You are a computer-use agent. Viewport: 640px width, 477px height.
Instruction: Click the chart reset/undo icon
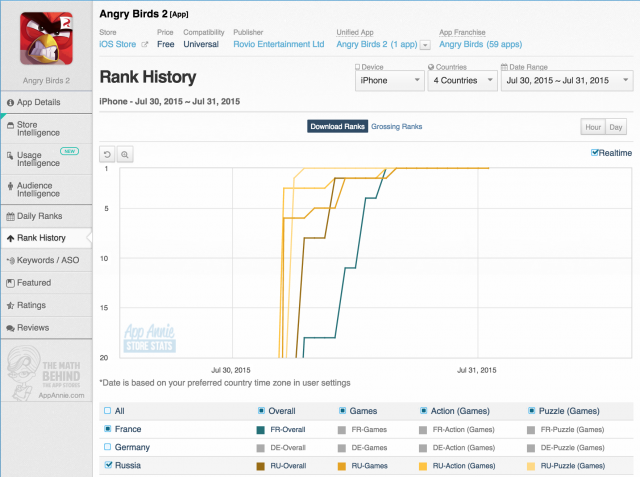tap(108, 154)
